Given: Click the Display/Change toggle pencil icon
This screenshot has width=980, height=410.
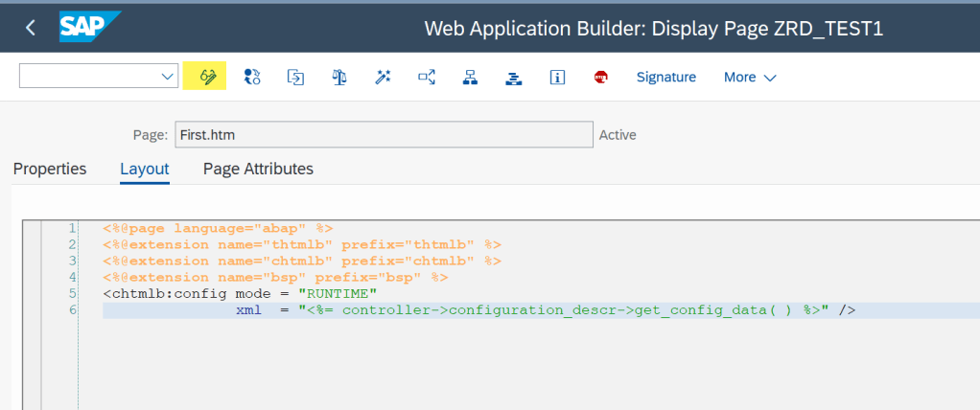Looking at the screenshot, I should click(204, 77).
